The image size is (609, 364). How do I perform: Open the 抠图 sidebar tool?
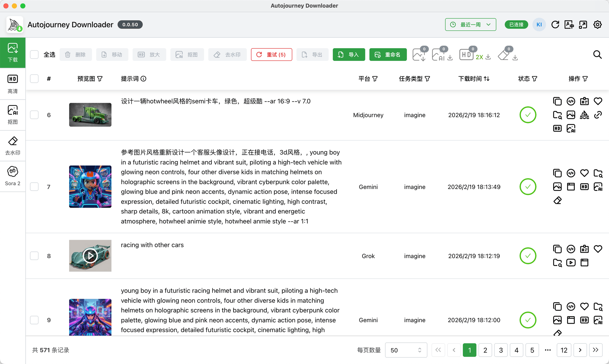[x=13, y=115]
